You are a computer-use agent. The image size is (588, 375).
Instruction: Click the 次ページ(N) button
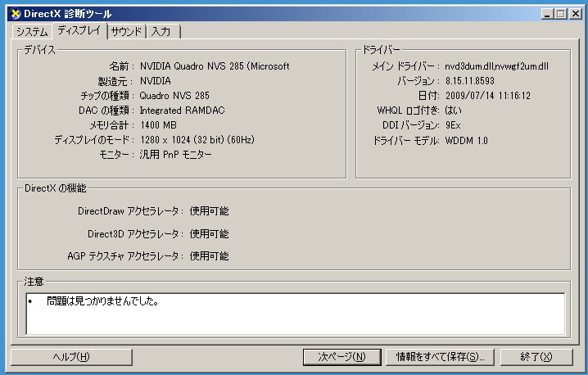coord(342,357)
